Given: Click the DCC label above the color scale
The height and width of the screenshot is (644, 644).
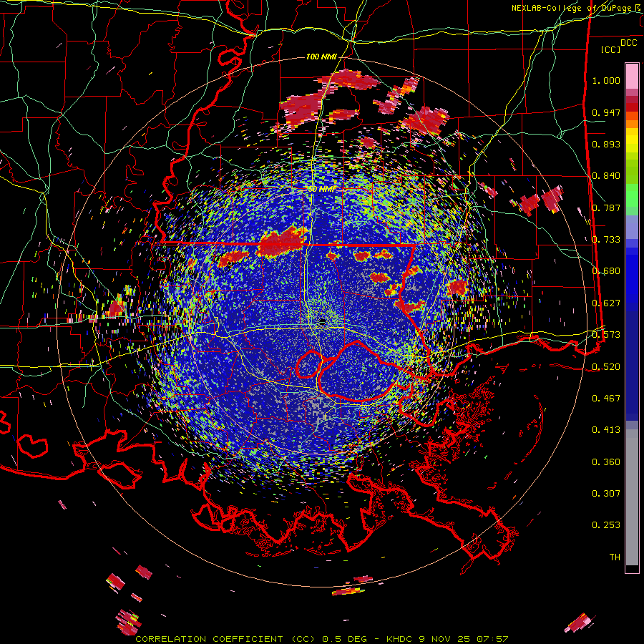Looking at the screenshot, I should pos(628,43).
